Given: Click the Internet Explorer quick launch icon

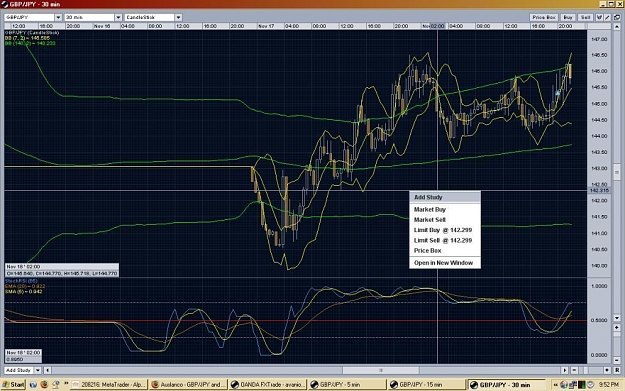Looking at the screenshot, I should click(x=33, y=385).
